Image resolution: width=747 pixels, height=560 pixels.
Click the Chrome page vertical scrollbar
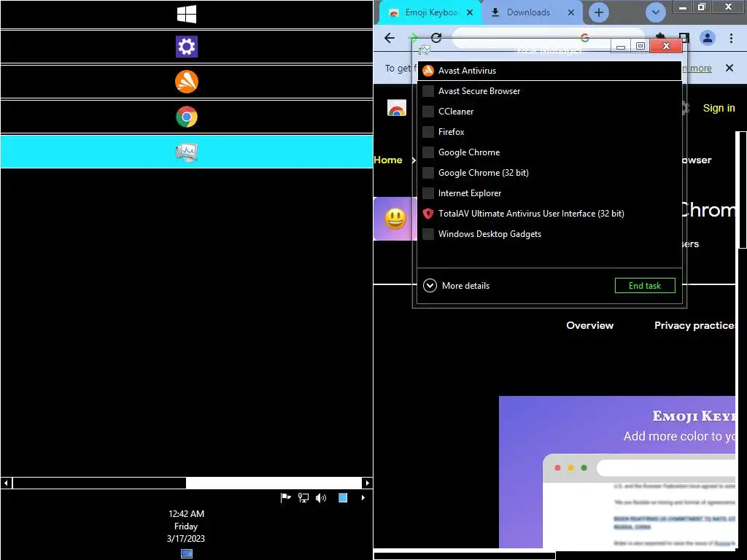click(x=742, y=190)
